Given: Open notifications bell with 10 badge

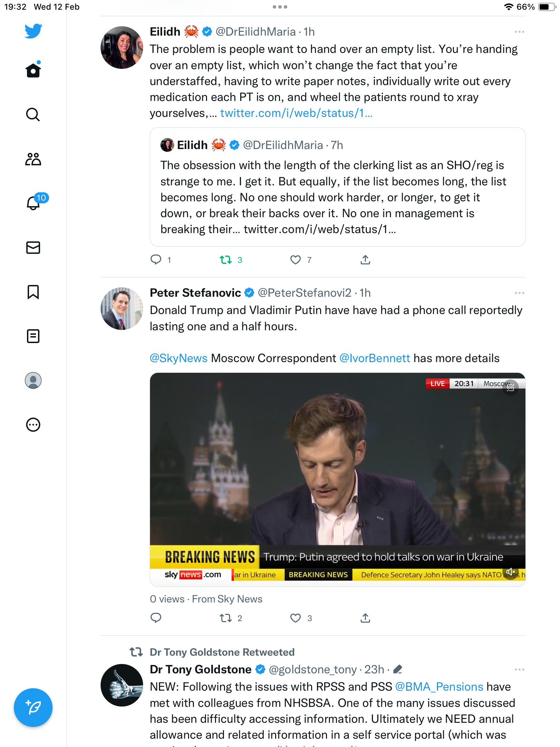Looking at the screenshot, I should point(34,203).
